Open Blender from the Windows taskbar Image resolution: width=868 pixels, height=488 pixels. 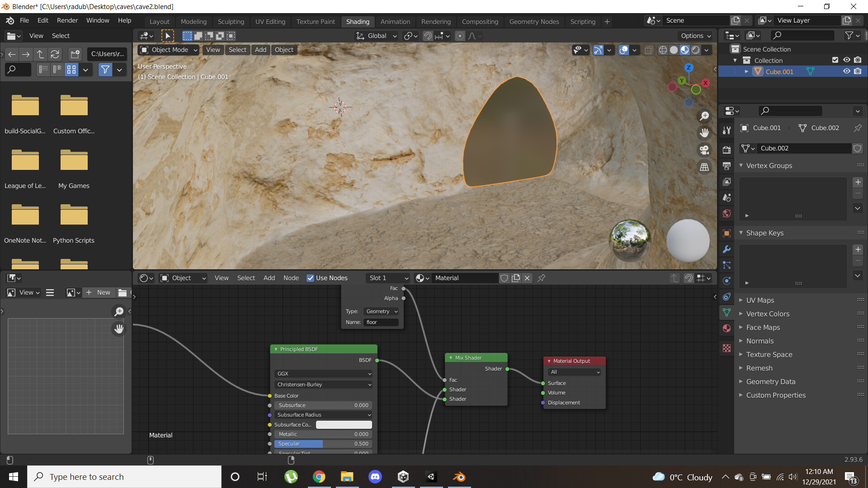pyautogui.click(x=459, y=476)
